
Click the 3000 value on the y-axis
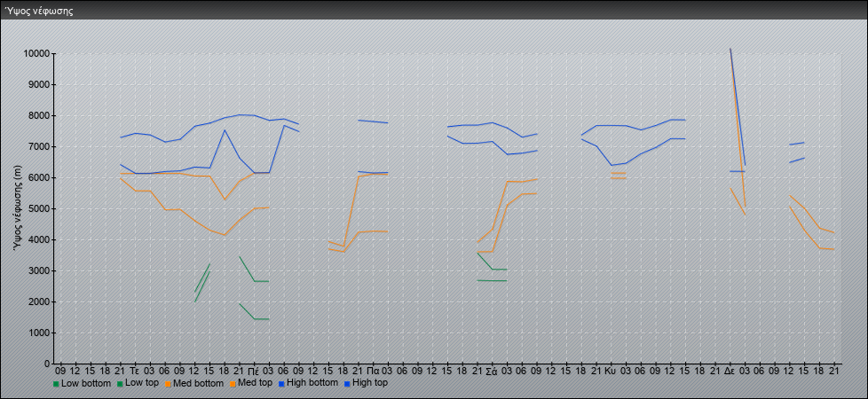click(38, 270)
